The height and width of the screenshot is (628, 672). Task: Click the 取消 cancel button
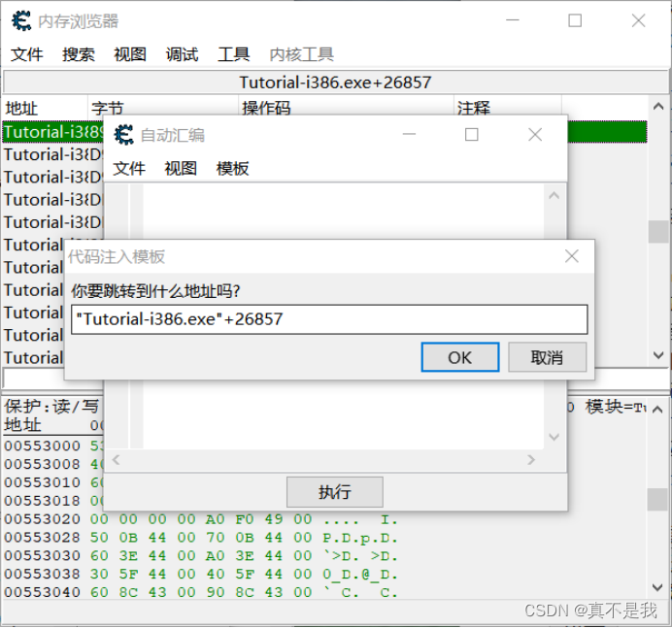pyautogui.click(x=548, y=357)
